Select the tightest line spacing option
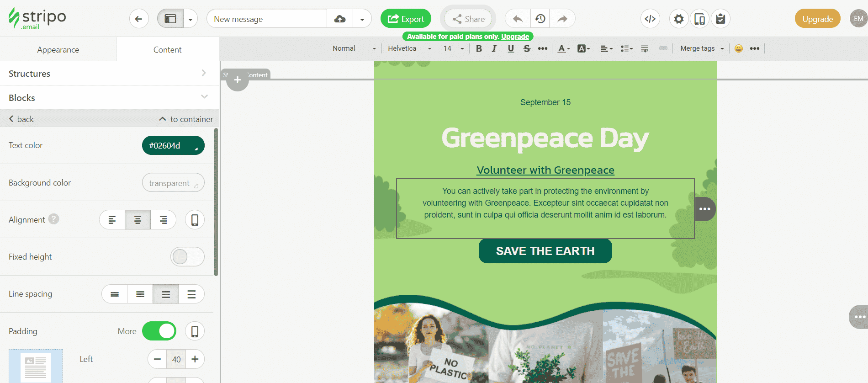The height and width of the screenshot is (383, 868). (x=115, y=294)
